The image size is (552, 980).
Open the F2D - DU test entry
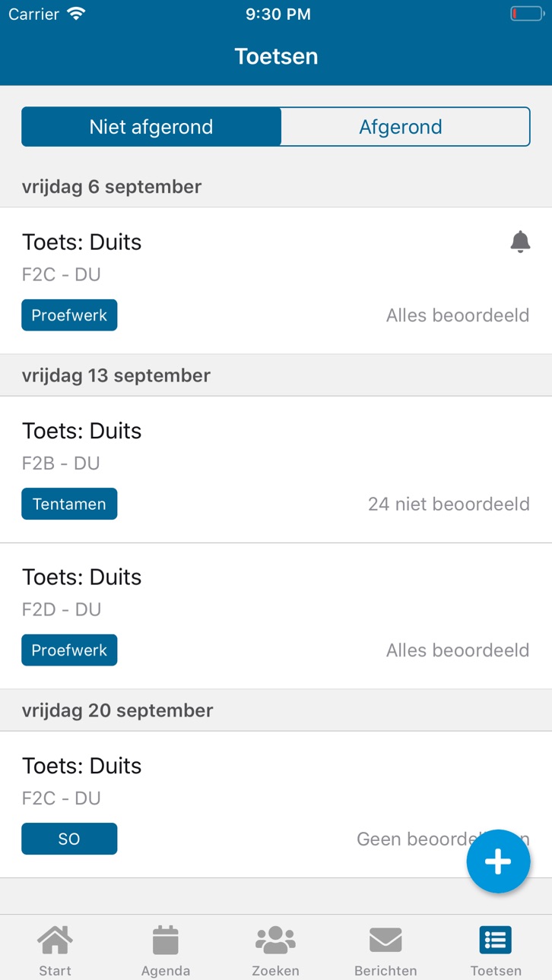[x=276, y=616]
